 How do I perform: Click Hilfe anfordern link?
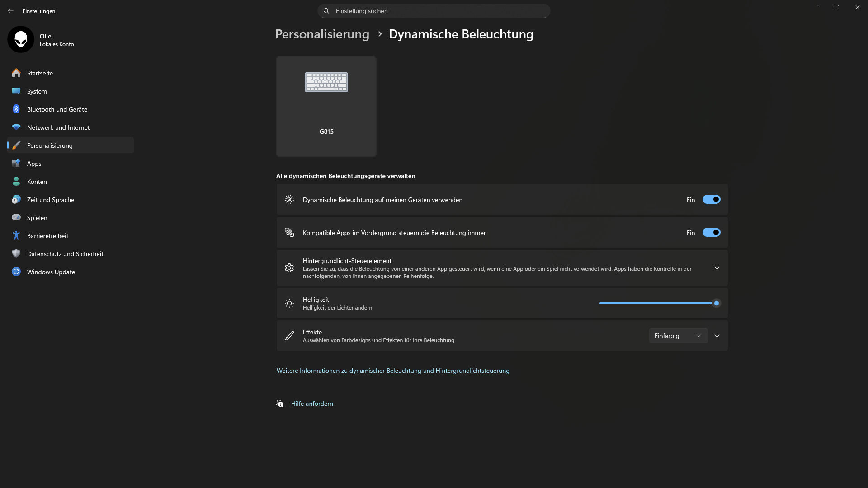pyautogui.click(x=312, y=404)
